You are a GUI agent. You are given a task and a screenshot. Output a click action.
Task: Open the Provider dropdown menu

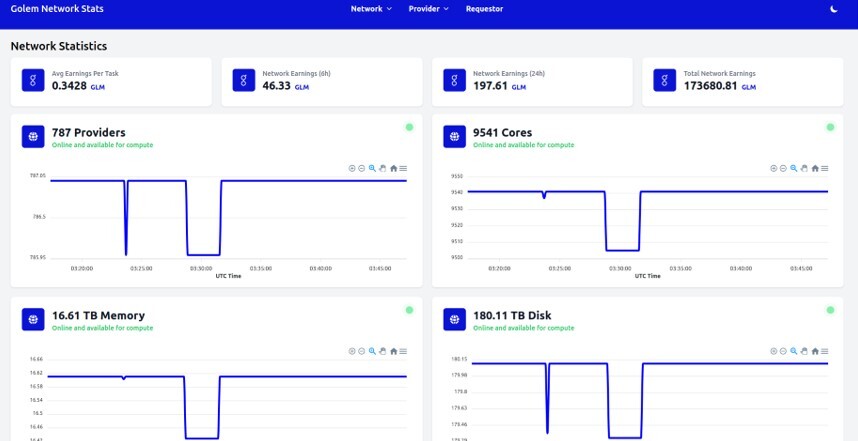pos(428,9)
